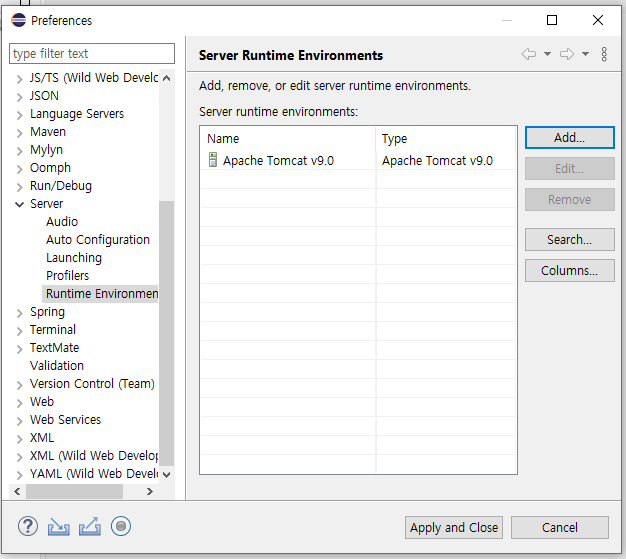Viewport: 626px width, 559px height.
Task: Select the Profilers preference page
Action: (x=67, y=276)
